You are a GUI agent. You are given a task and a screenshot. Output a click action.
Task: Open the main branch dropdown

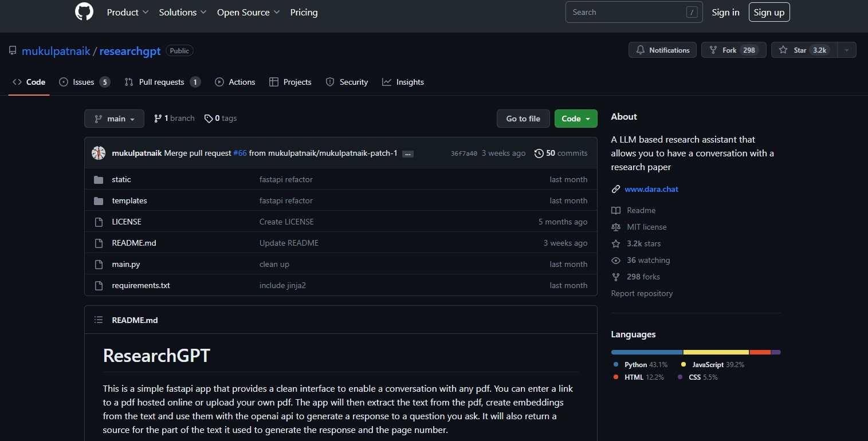(114, 119)
